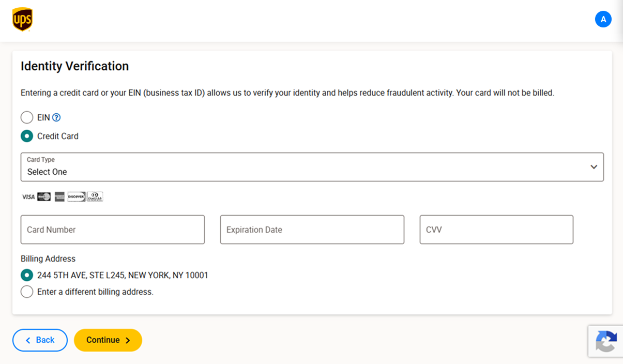Click the reCAPTCHA badge
The image size is (623, 364).
click(605, 341)
